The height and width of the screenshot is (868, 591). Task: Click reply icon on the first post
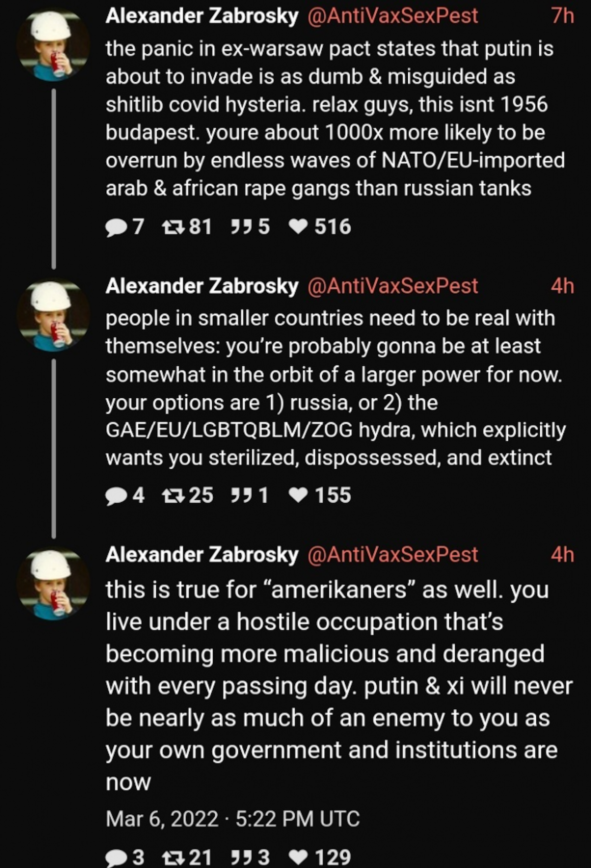(117, 227)
